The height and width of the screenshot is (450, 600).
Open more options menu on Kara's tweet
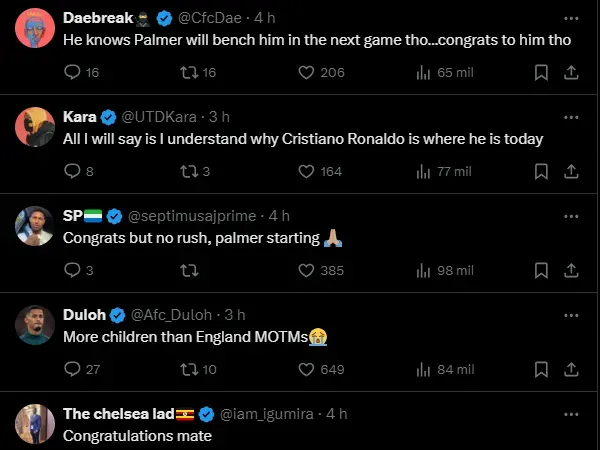pos(571,117)
